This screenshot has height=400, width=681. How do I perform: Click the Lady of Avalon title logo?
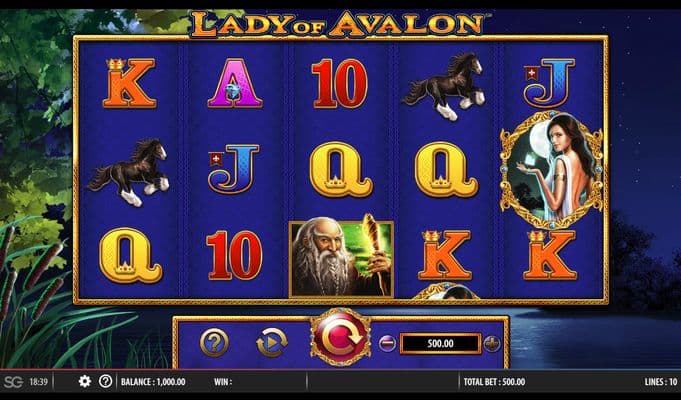[x=337, y=25]
